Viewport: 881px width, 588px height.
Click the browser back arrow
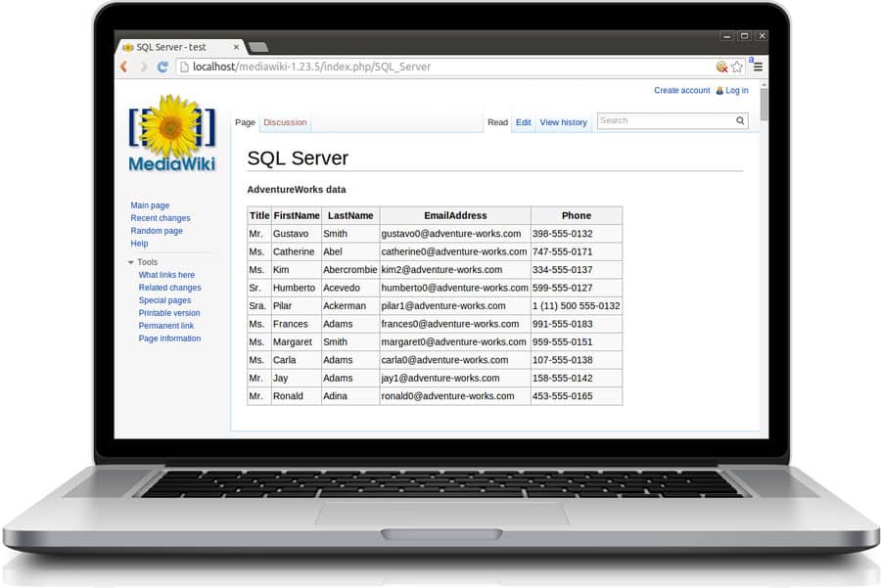pyautogui.click(x=124, y=67)
